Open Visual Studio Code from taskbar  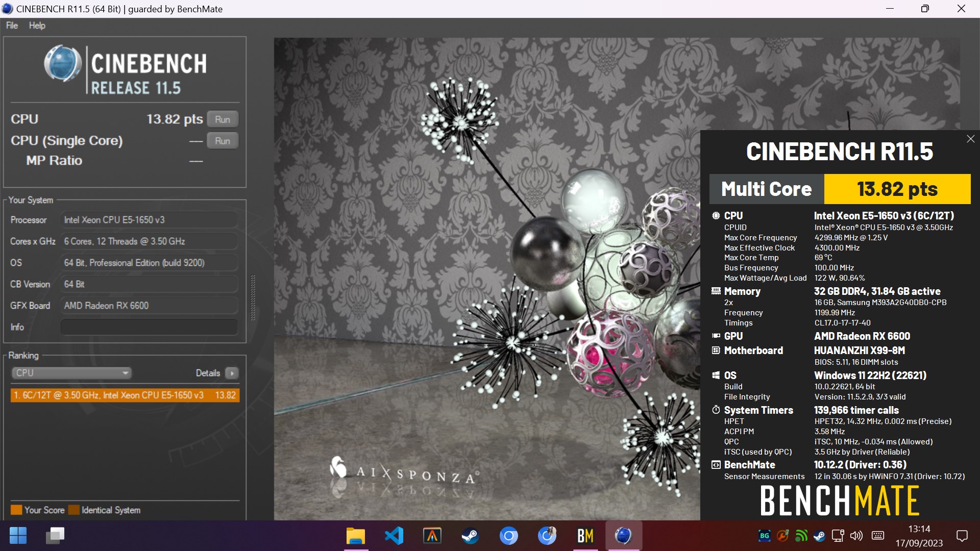[x=394, y=536]
